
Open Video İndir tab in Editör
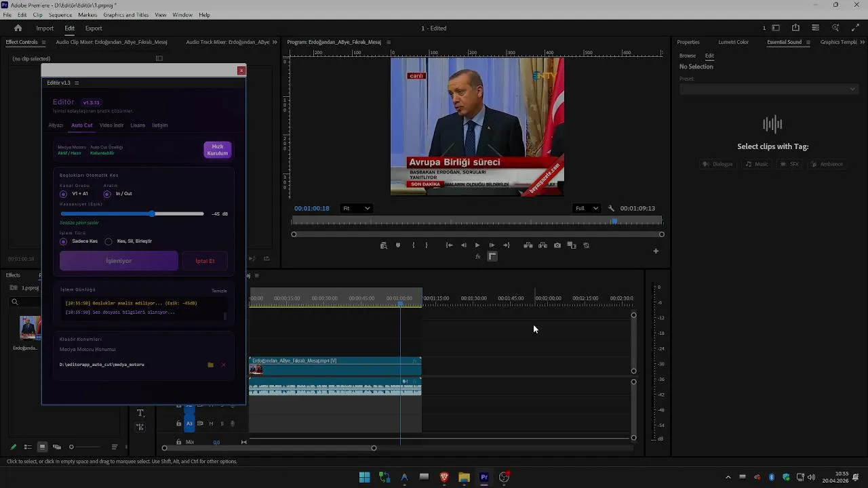click(x=111, y=125)
